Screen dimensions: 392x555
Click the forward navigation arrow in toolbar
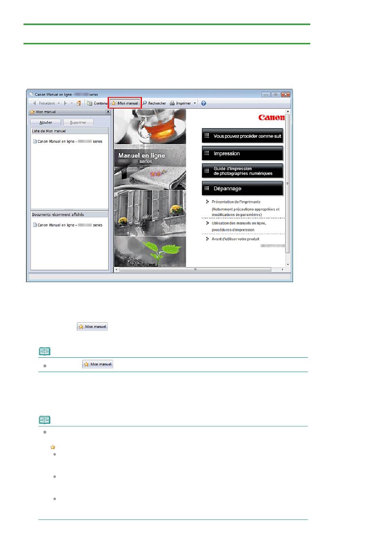click(x=65, y=103)
